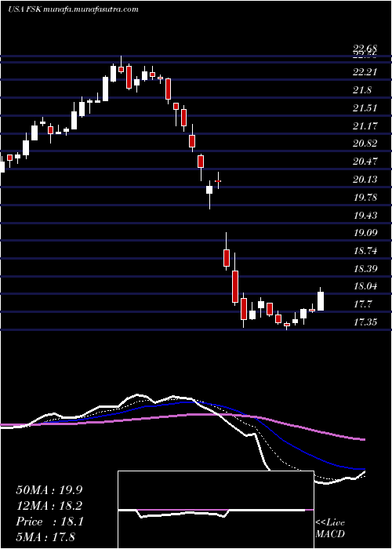Select the 18.39 price axis label
The height and width of the screenshot is (549, 392).
[365, 269]
